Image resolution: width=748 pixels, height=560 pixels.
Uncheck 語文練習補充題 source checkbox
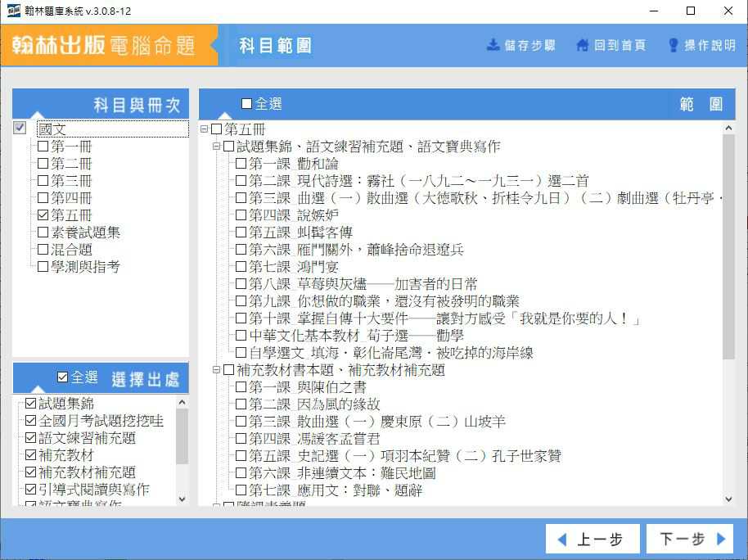30,438
